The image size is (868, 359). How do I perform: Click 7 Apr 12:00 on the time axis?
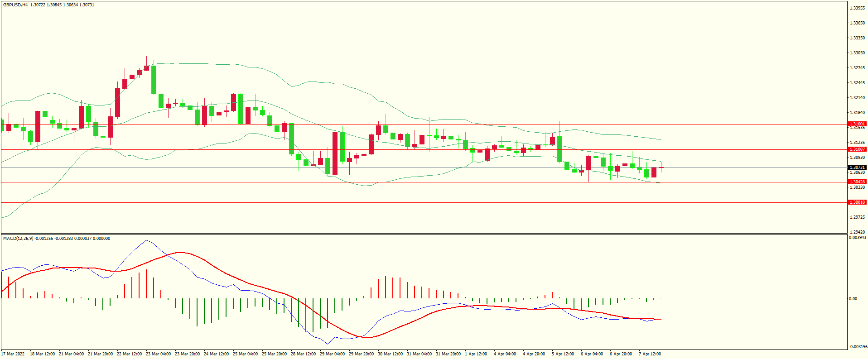(650, 354)
